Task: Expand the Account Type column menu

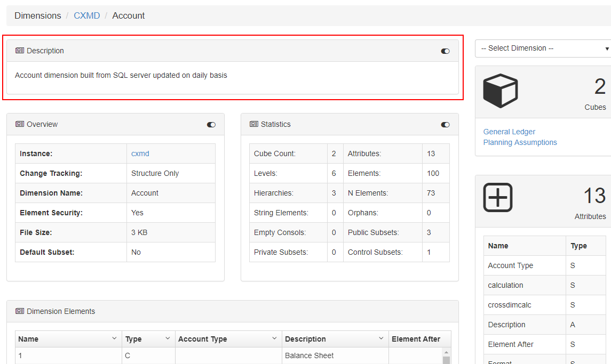Action: tap(274, 339)
